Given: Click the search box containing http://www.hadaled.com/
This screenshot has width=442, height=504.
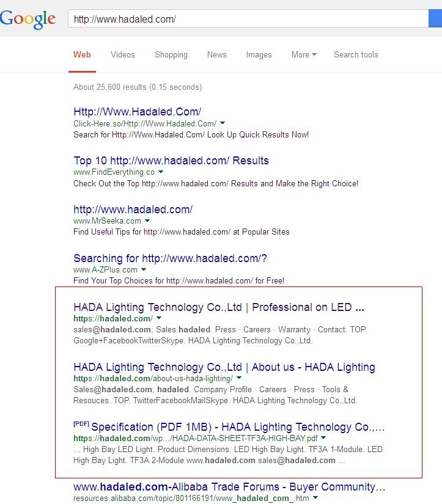Looking at the screenshot, I should (x=248, y=19).
